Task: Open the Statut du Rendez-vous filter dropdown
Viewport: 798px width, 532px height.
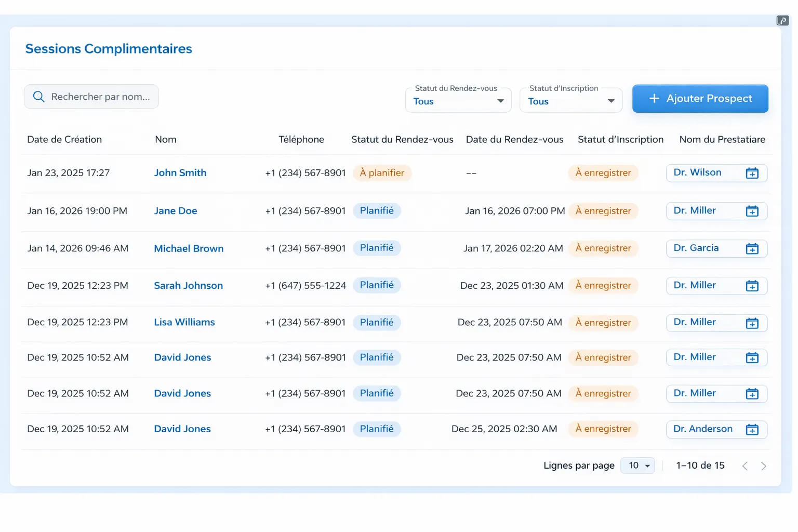Action: [x=458, y=100]
